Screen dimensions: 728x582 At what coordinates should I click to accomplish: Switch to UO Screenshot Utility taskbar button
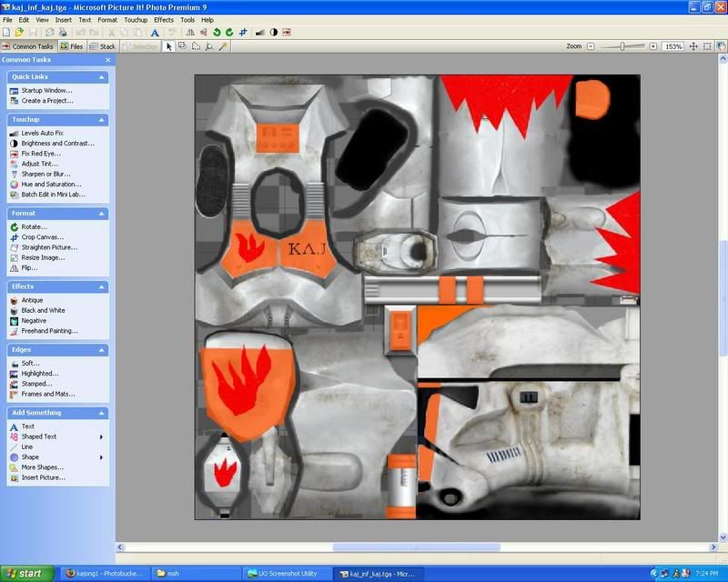click(x=288, y=574)
